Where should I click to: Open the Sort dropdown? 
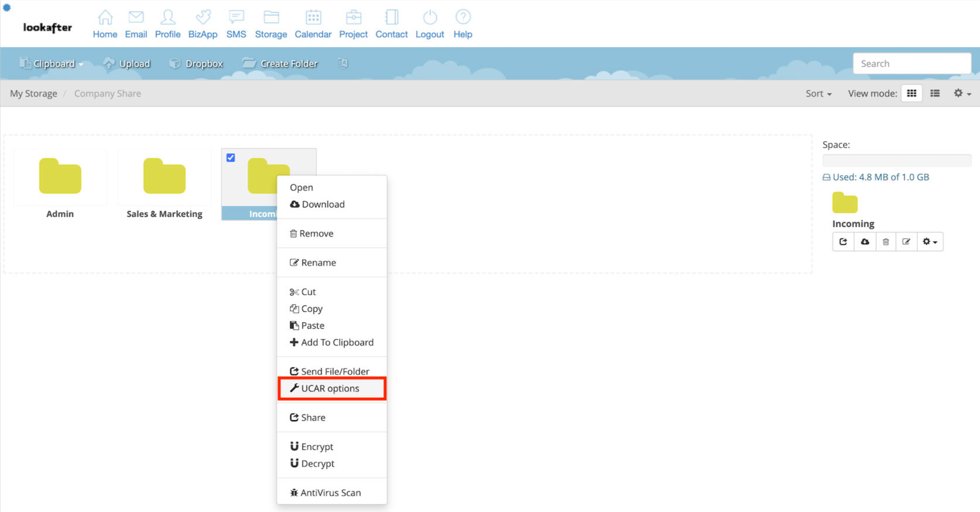(x=818, y=94)
